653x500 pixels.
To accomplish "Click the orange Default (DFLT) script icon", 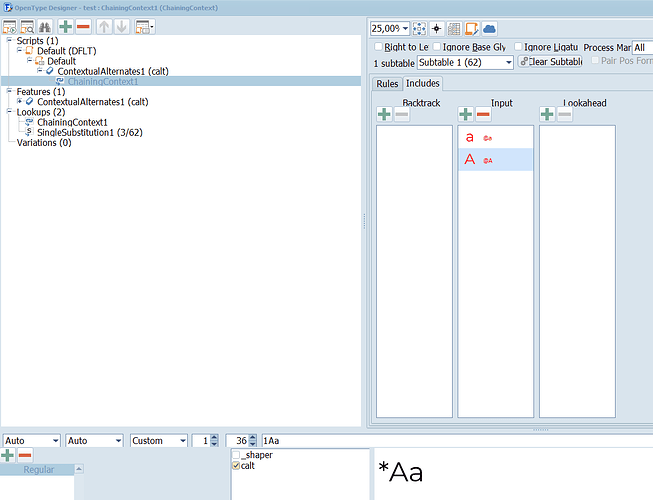I will pos(30,51).
